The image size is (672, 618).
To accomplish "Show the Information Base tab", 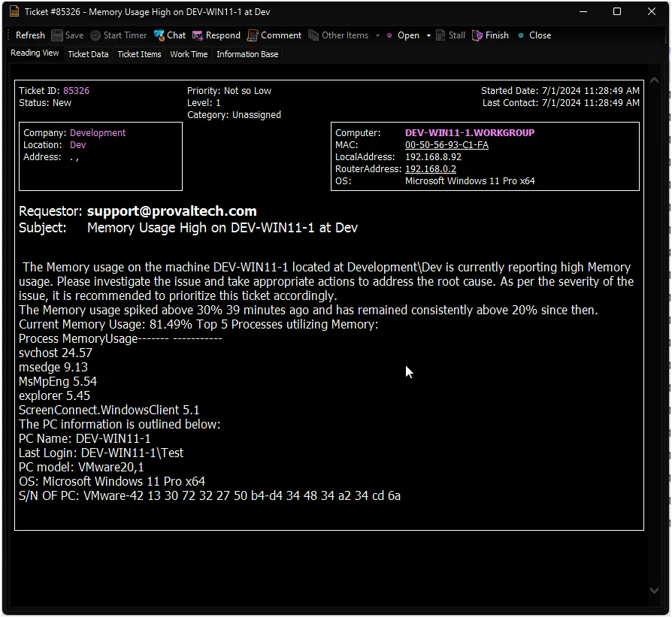I will pyautogui.click(x=247, y=54).
